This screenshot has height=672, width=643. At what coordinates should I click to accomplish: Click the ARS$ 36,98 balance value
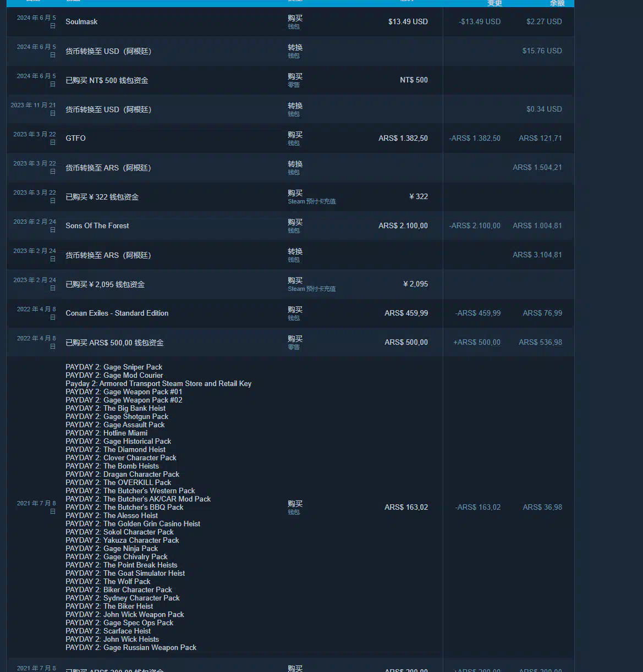pos(542,507)
